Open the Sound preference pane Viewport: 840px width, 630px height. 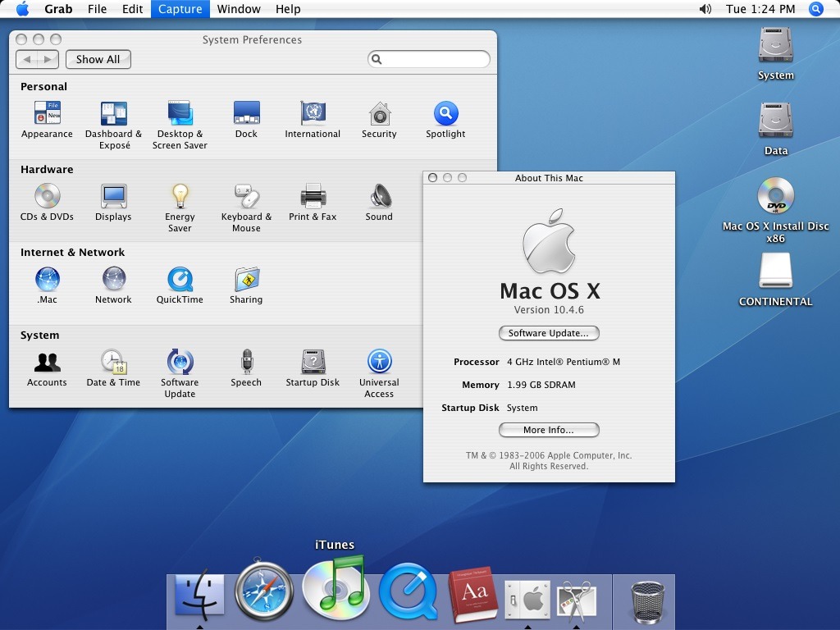point(378,194)
